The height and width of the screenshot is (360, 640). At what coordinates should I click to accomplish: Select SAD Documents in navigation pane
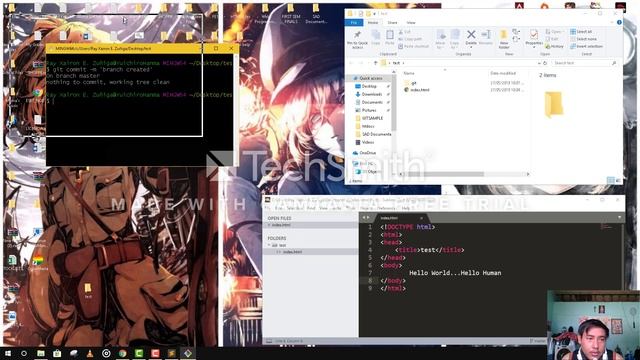click(x=376, y=134)
